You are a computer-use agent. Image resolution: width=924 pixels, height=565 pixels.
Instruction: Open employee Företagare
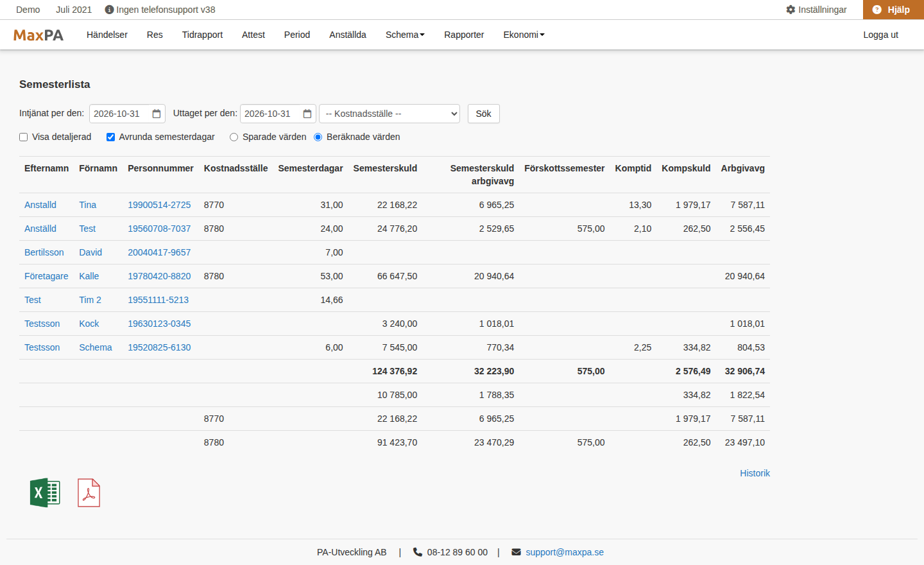coord(46,276)
